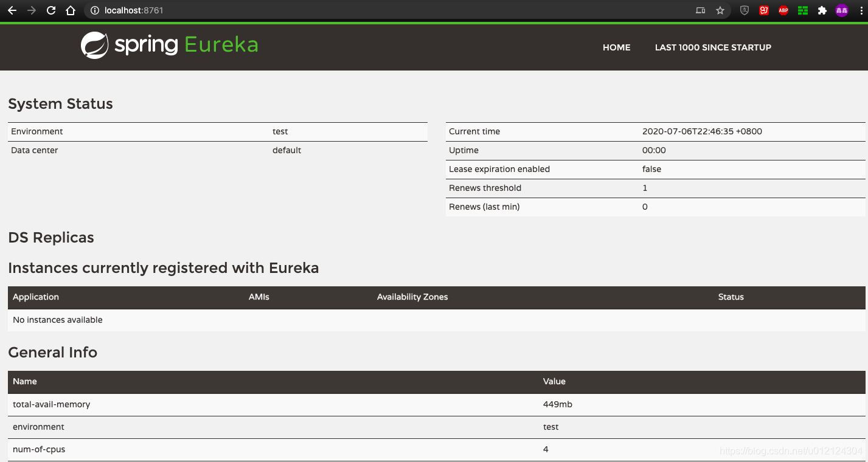Open the send-to-devices icon in address bar
The width and height of the screenshot is (868, 462).
click(701, 10)
